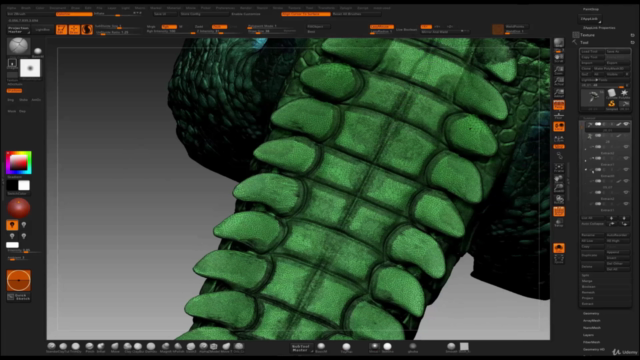The width and height of the screenshot is (640, 360).
Task: Click Duplicate subtool button
Action: tap(592, 255)
